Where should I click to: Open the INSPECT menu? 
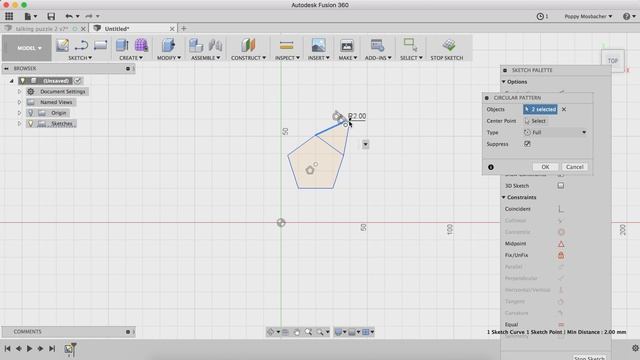click(287, 58)
